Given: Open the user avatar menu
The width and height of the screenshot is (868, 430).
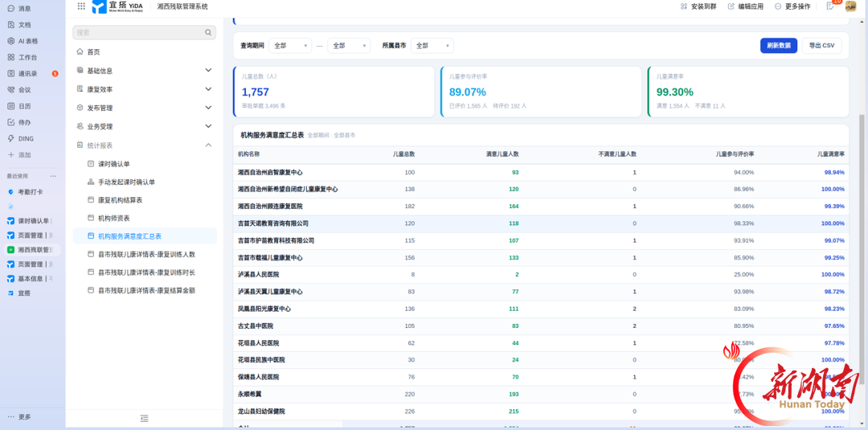Looking at the screenshot, I should point(850,6).
